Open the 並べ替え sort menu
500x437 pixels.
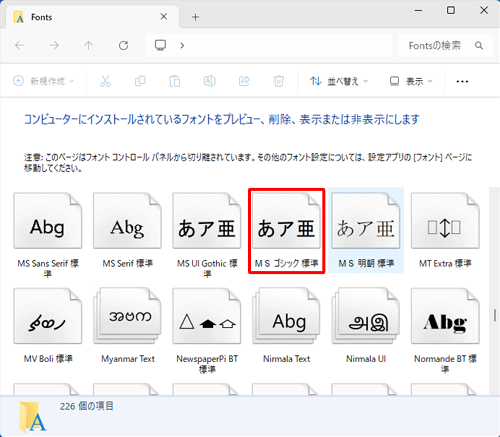coord(339,81)
